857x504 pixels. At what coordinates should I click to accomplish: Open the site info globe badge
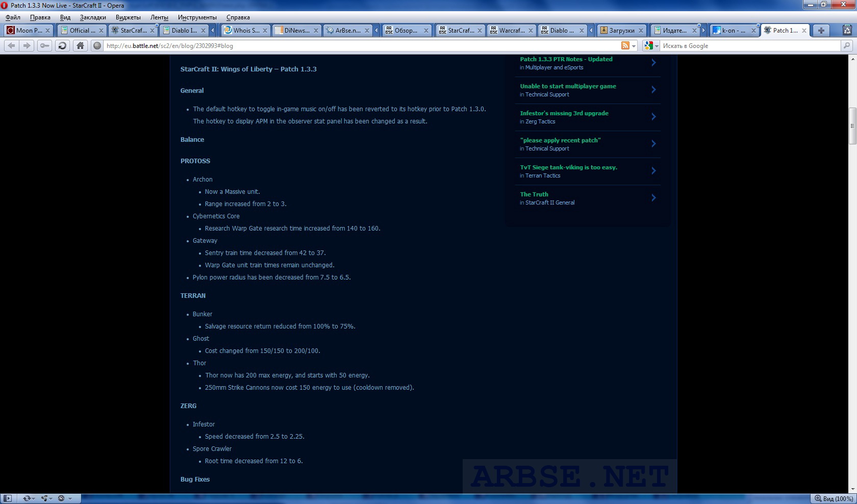click(x=97, y=45)
